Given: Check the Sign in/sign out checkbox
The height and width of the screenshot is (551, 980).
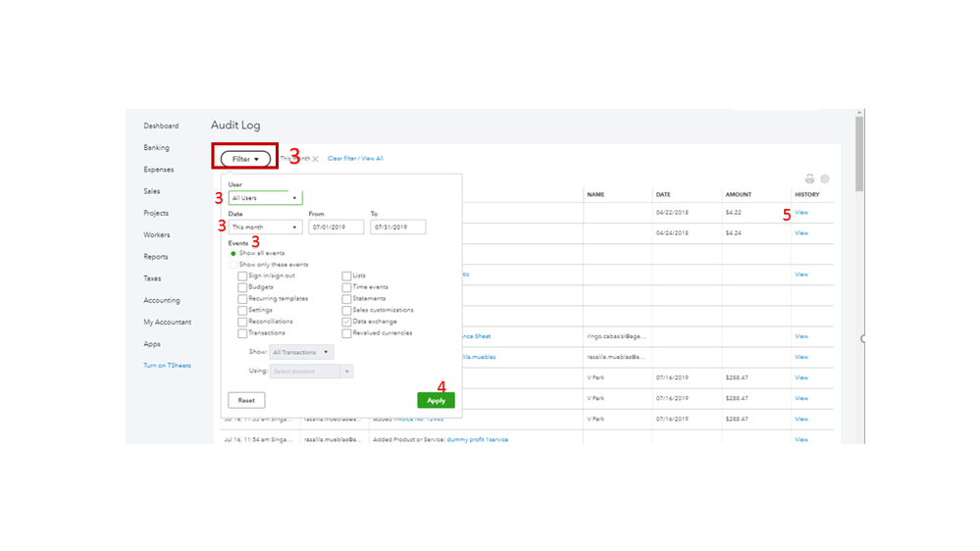Looking at the screenshot, I should (242, 276).
